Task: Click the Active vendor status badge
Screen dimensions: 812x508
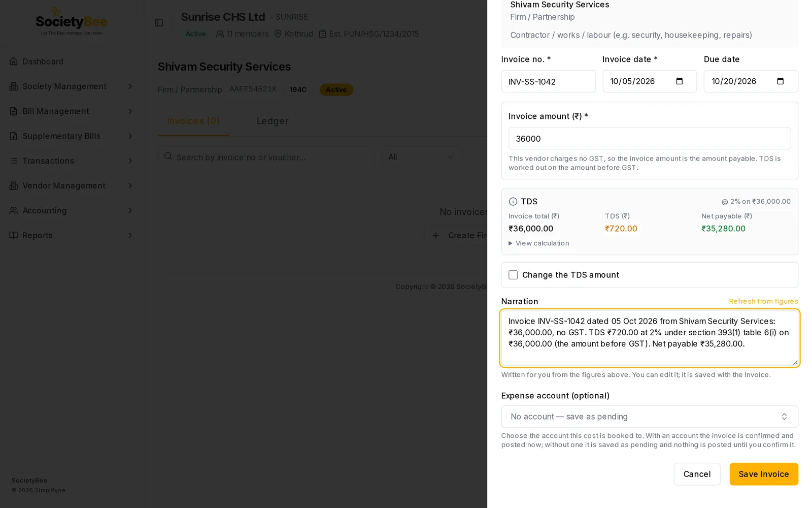Action: point(336,90)
